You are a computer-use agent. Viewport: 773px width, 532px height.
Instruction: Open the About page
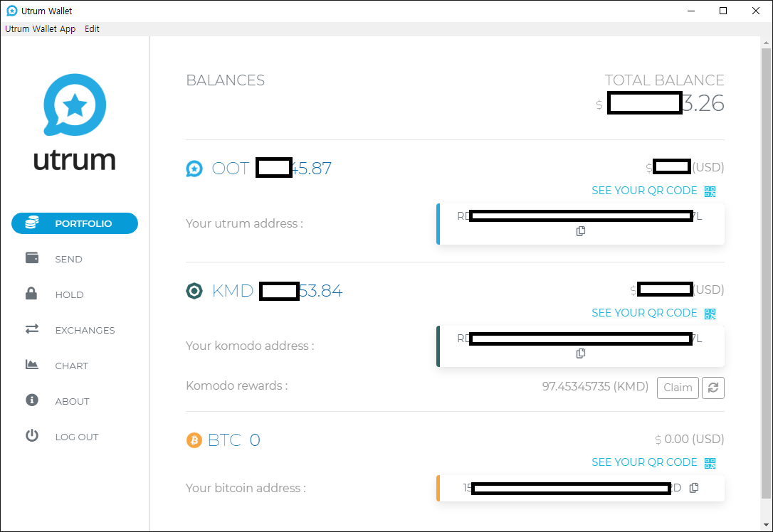(72, 401)
